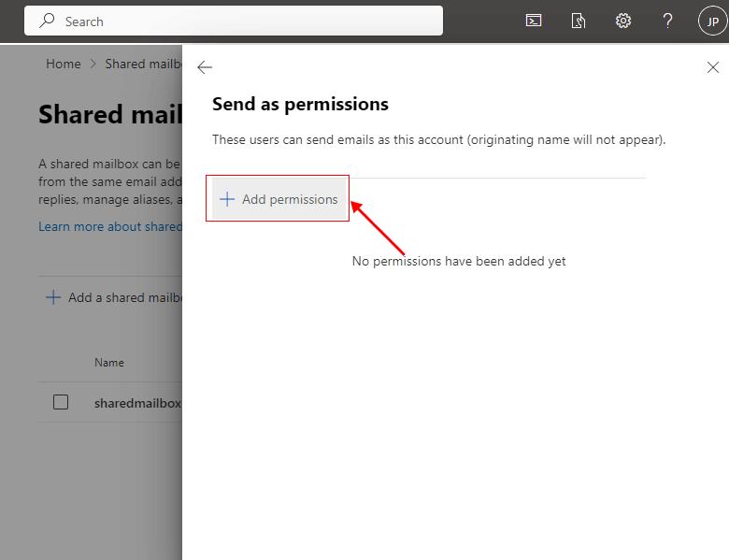Open the Learn more about shared mailboxes link
Screen dimensions: 729x560
click(x=110, y=226)
